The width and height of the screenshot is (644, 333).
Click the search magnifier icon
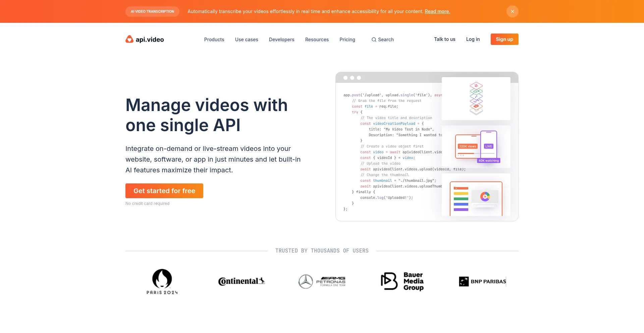pos(374,40)
